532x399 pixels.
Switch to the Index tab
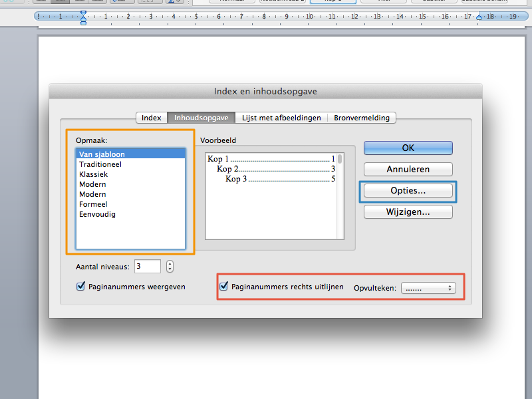click(x=152, y=118)
